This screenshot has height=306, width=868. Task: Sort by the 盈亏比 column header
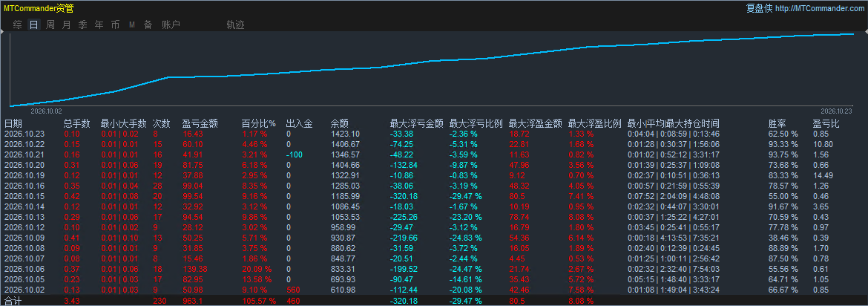[x=826, y=123]
